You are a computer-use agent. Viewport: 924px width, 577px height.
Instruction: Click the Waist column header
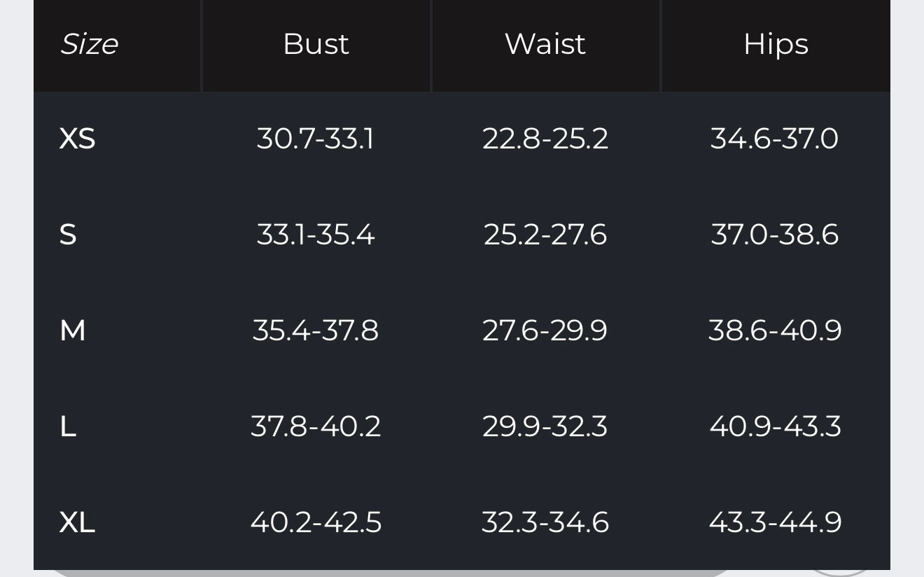click(x=545, y=44)
